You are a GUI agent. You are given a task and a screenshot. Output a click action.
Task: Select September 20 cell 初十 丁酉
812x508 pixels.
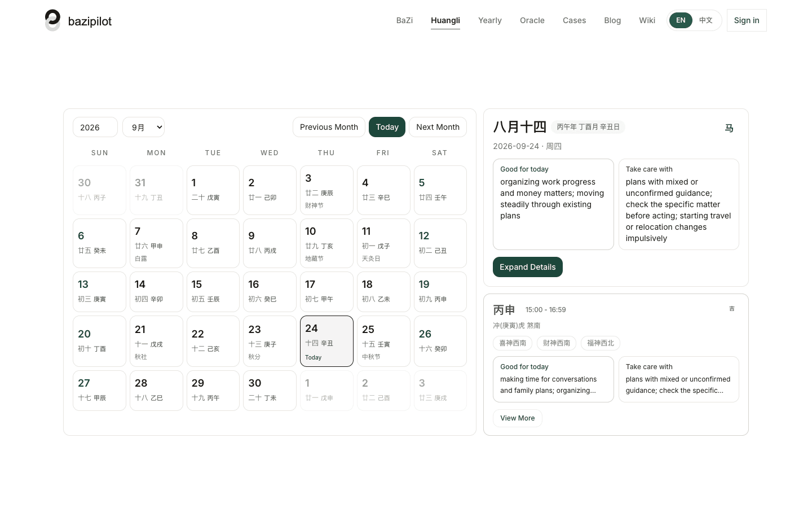99,341
